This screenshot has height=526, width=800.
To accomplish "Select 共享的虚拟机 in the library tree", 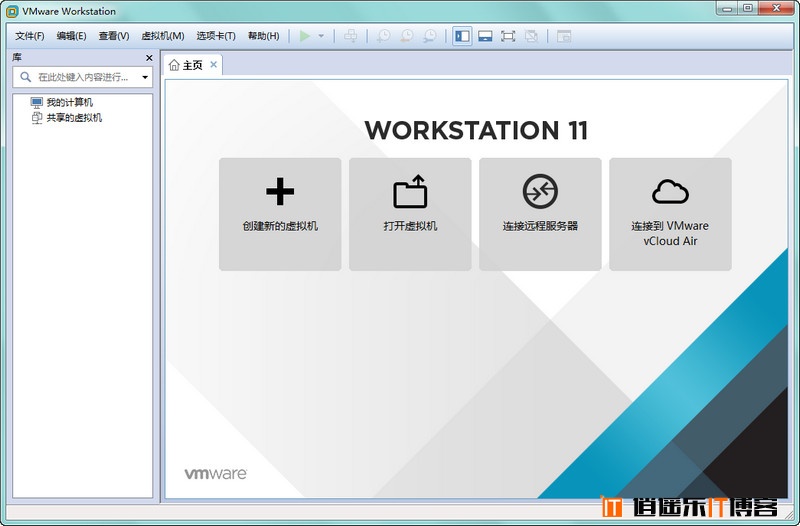I will point(66,118).
